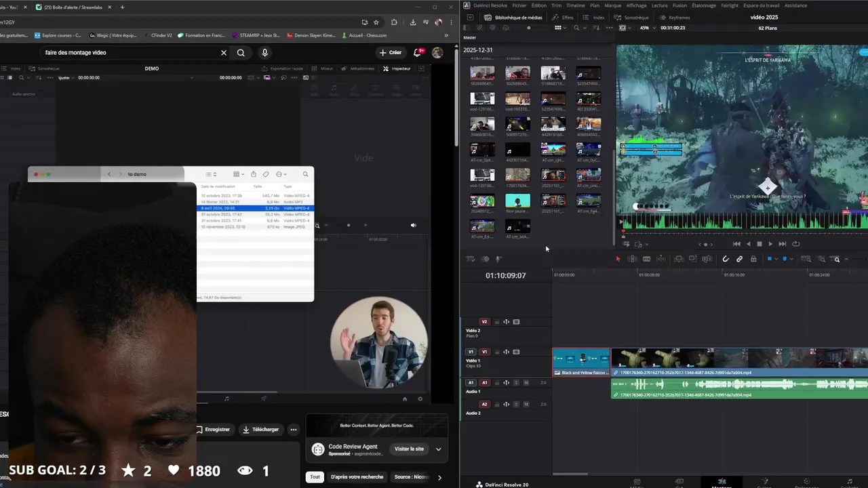Select the V2 destination track badge
868x488 pixels.
(x=484, y=322)
